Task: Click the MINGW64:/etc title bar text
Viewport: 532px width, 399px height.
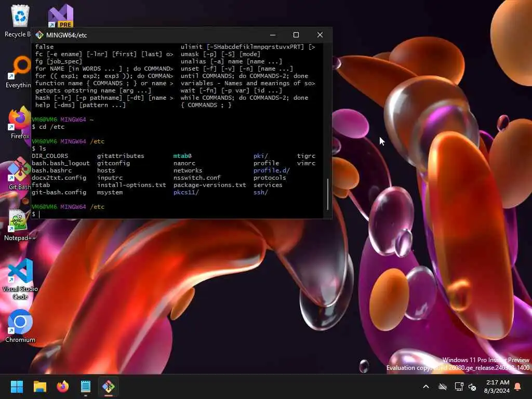Action: tap(66, 35)
